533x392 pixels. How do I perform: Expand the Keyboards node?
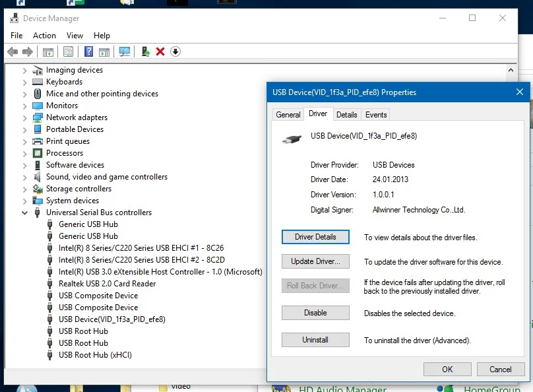coord(24,82)
